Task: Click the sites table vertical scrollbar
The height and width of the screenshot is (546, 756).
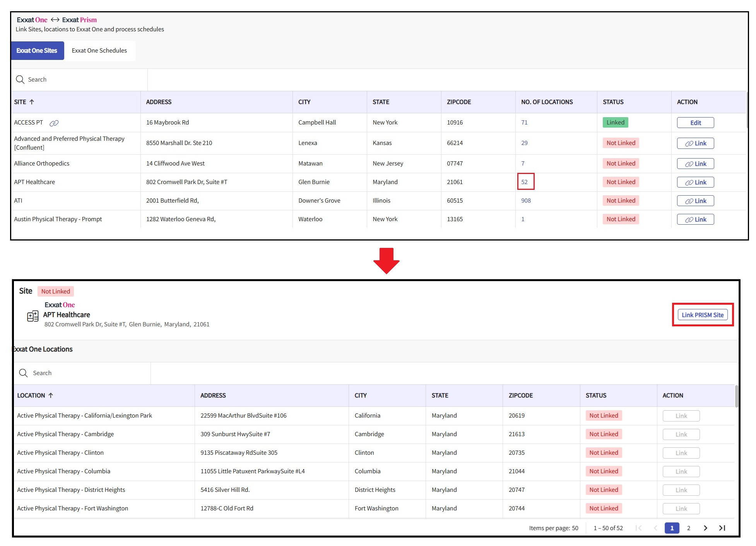Action: click(x=747, y=110)
